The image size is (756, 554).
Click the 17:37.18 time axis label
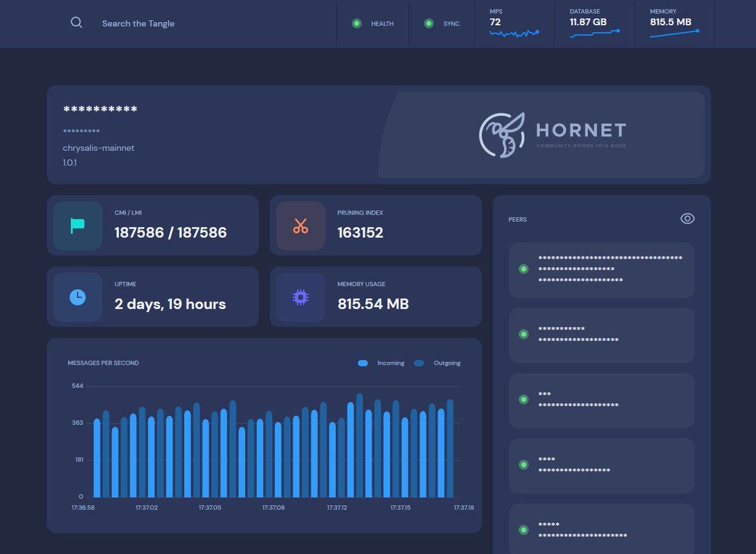click(464, 507)
